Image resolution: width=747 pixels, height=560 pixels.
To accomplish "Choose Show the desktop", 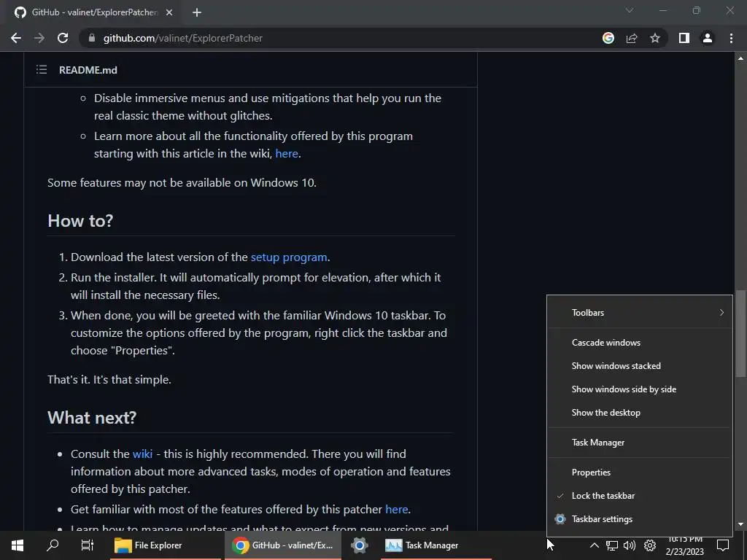I will point(639,413).
